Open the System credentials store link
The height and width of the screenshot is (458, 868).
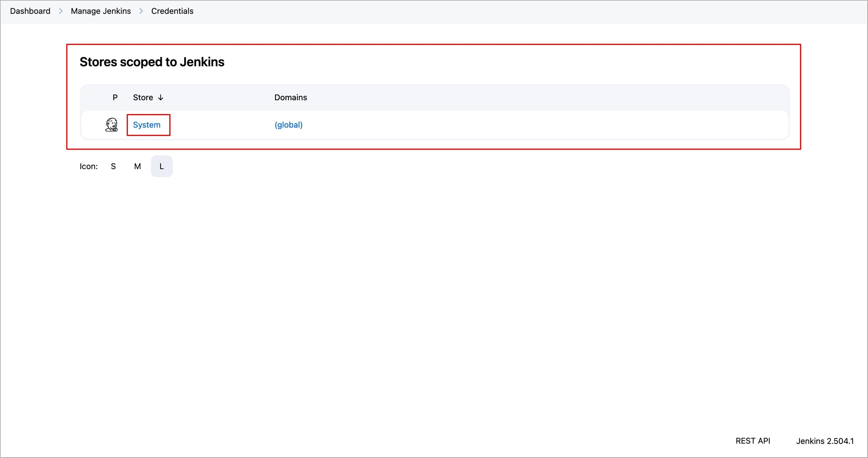147,125
